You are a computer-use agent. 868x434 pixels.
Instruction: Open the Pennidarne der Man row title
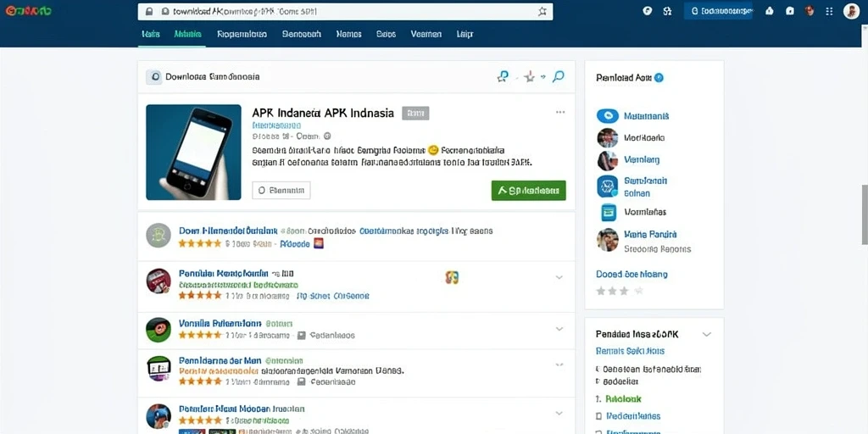[220, 360]
